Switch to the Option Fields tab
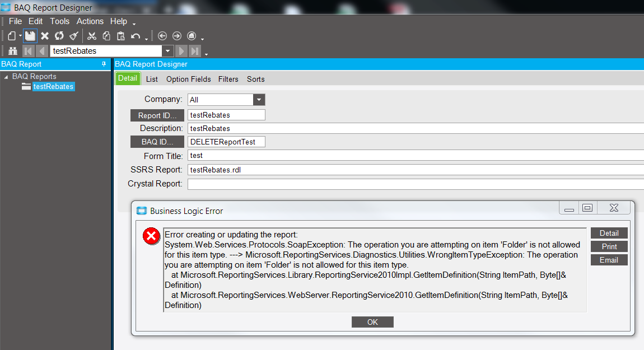The height and width of the screenshot is (350, 644). tap(189, 80)
